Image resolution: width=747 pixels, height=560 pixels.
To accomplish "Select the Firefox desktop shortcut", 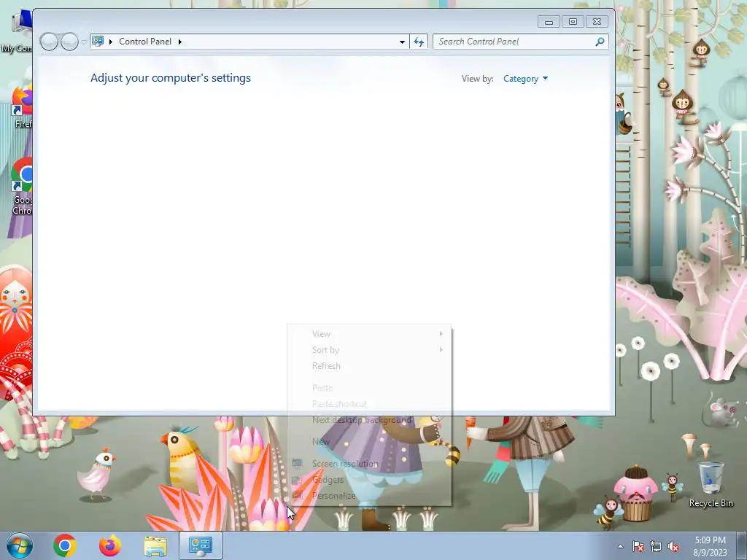I will [22, 107].
